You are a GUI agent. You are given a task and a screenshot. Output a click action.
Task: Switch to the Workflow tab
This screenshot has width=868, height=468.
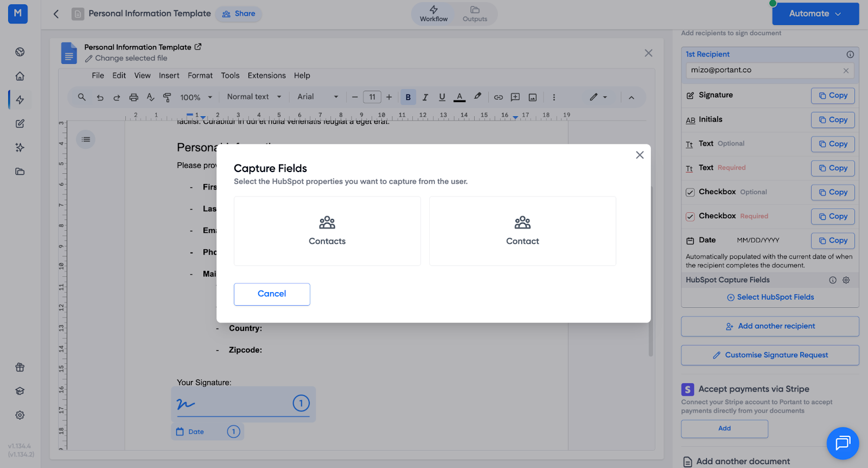pyautogui.click(x=433, y=14)
